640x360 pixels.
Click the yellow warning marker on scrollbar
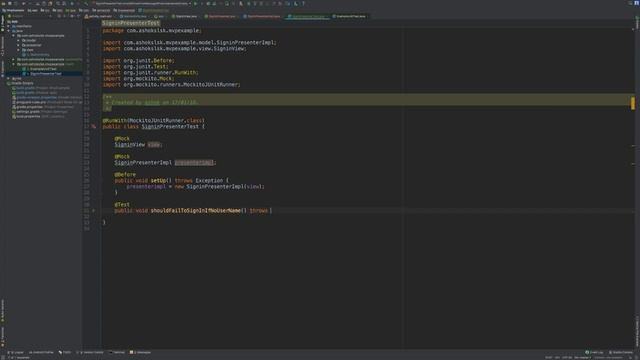(x=633, y=103)
